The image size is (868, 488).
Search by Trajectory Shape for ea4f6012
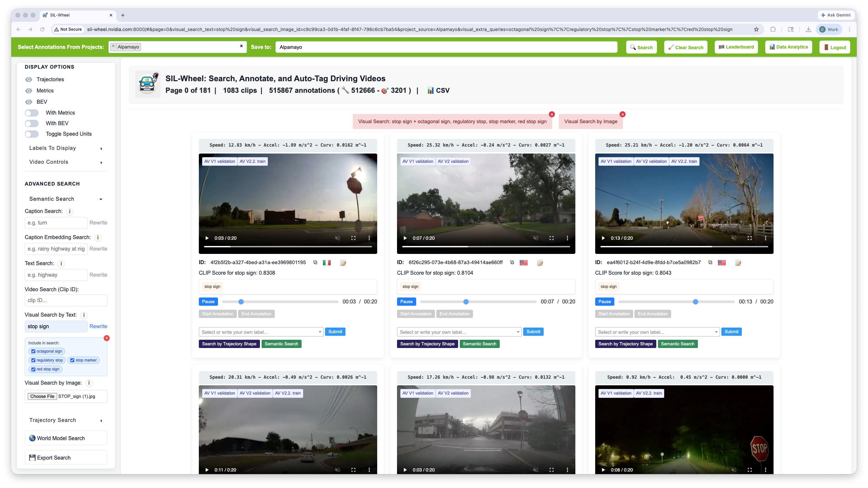click(625, 344)
